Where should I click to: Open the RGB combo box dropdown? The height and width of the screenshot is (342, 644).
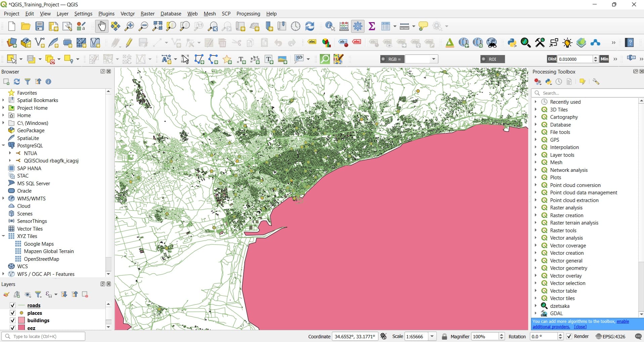pyautogui.click(x=434, y=59)
